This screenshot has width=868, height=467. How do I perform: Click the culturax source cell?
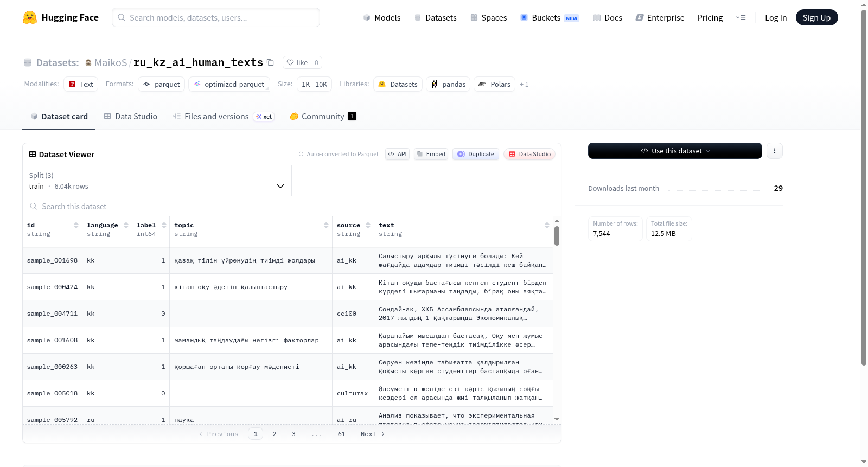[x=353, y=393]
